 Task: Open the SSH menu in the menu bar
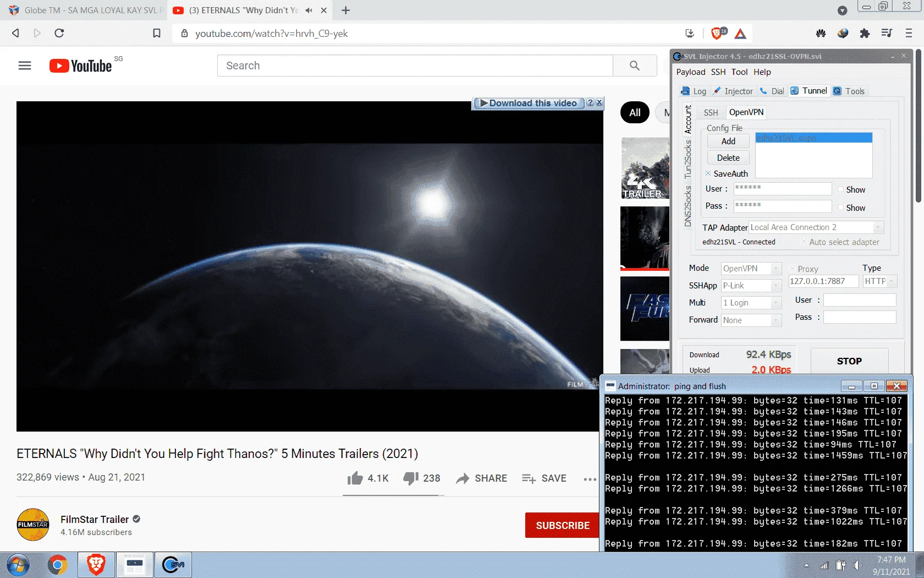point(718,72)
